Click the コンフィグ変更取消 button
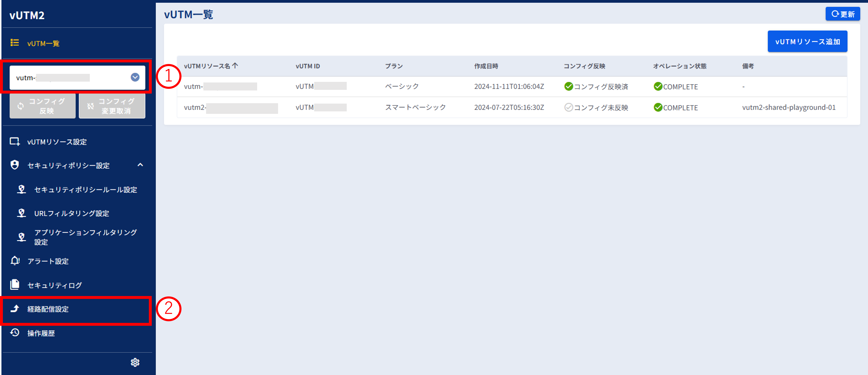The width and height of the screenshot is (868, 375). (x=112, y=106)
